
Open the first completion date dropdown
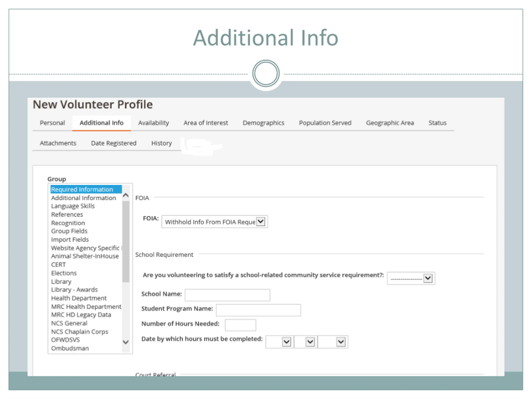(286, 342)
